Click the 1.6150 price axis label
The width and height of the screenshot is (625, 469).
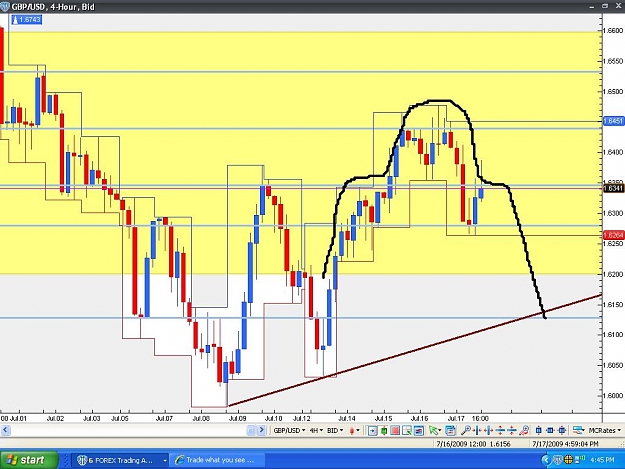point(613,304)
